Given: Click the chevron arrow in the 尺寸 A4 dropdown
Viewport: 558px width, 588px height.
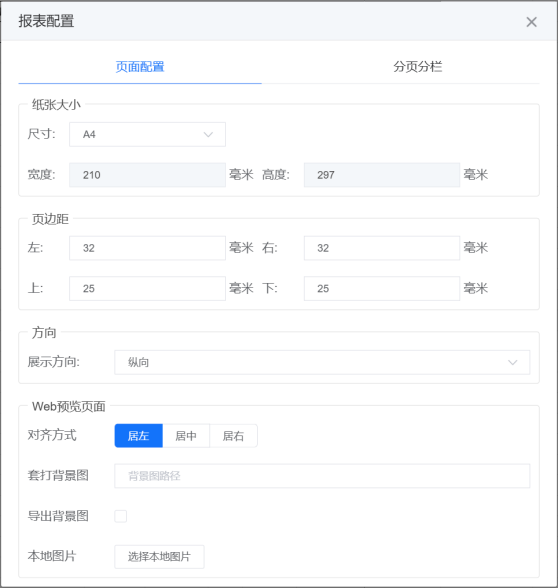Looking at the screenshot, I should coord(208,134).
